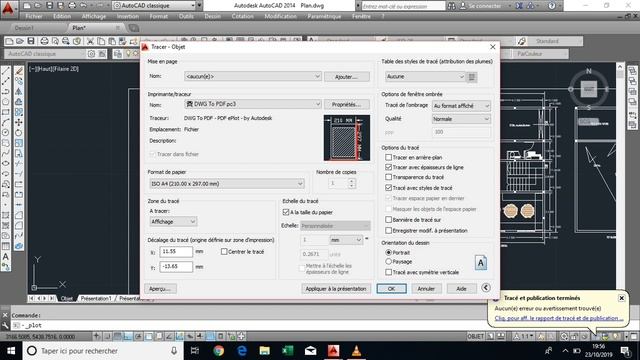Click the Aperçu... preview button
Screen dimensions: 640x360
point(160,289)
